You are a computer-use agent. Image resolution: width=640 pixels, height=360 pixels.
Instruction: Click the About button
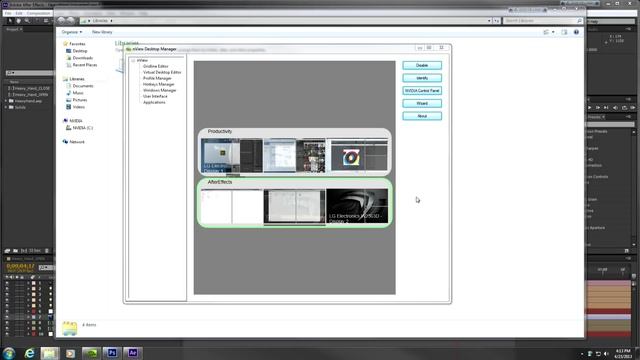point(422,116)
